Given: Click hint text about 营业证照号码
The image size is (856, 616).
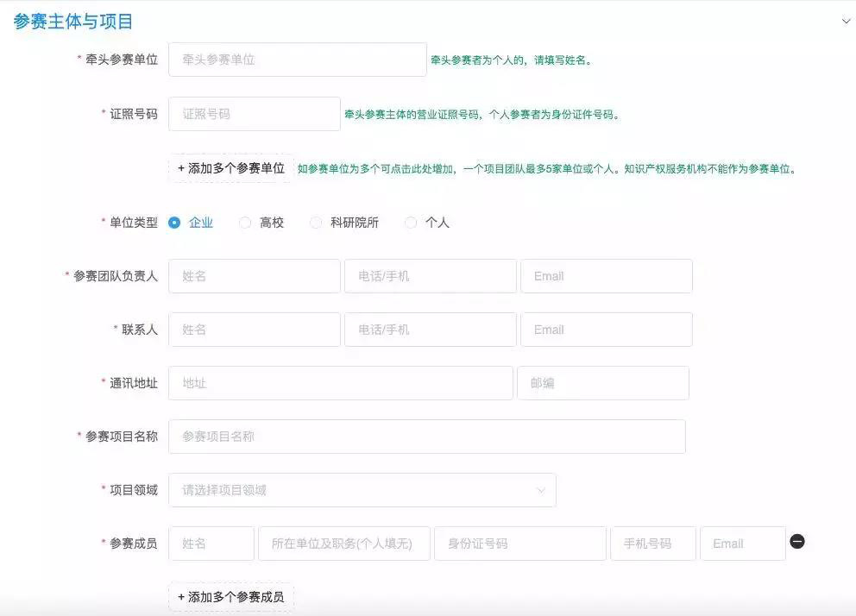Looking at the screenshot, I should tap(482, 115).
